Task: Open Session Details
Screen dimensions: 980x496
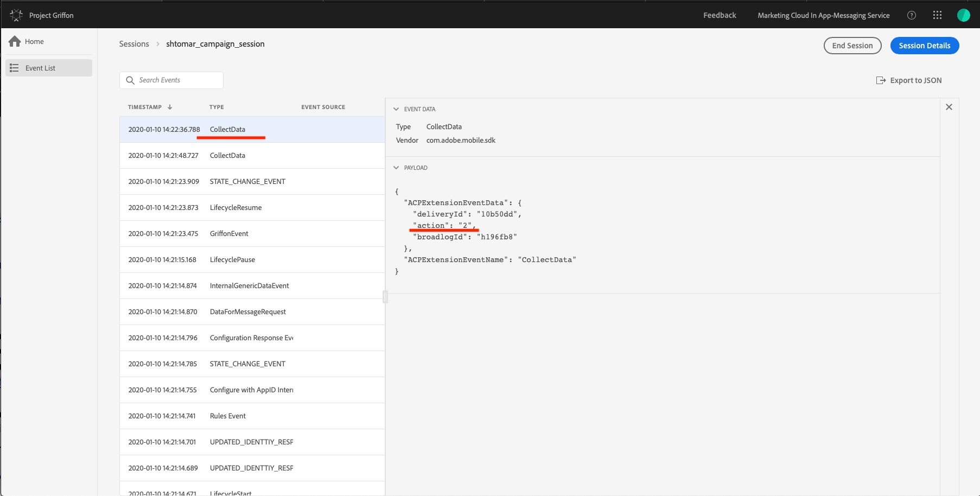Action: tap(925, 46)
